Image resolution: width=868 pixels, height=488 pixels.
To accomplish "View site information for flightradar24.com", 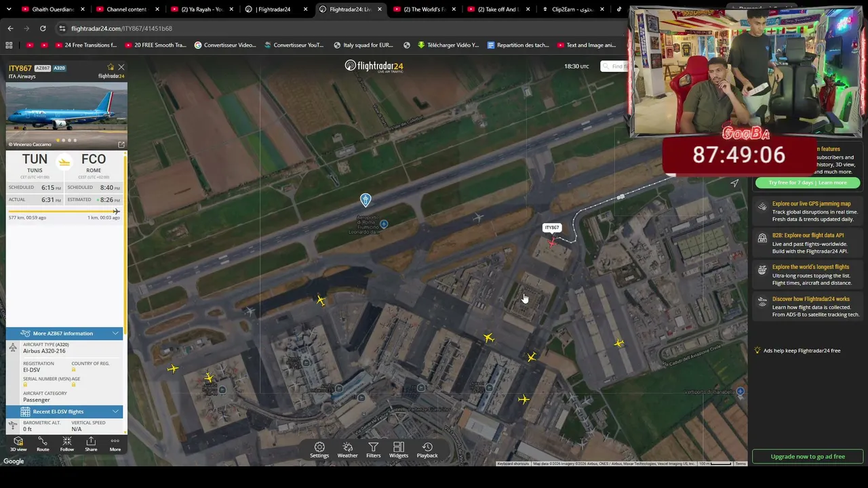I will [x=62, y=28].
